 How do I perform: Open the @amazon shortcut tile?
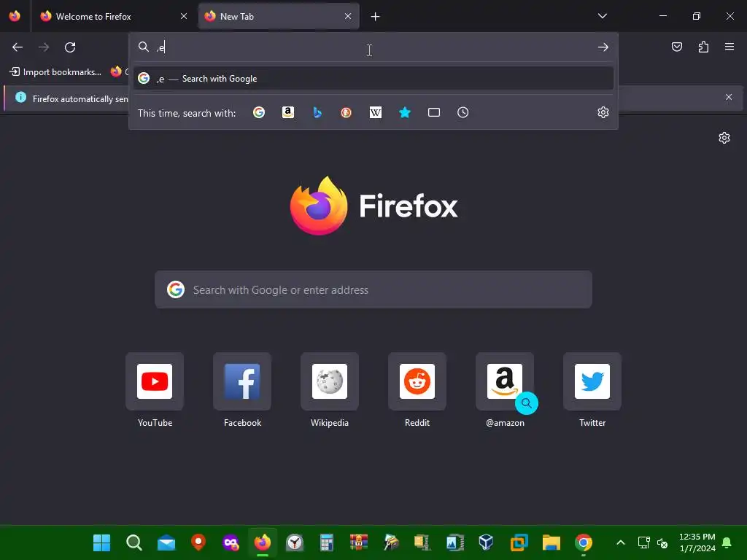pyautogui.click(x=505, y=381)
